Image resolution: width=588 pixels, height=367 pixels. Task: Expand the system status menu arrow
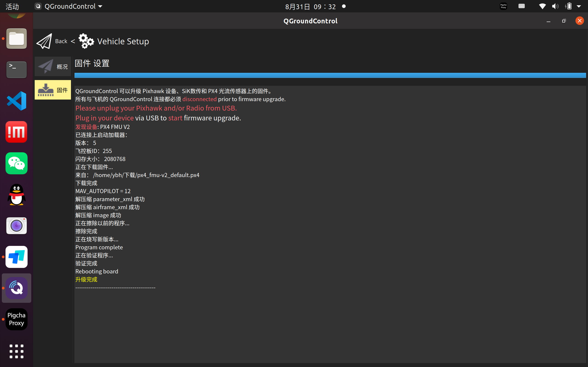[x=579, y=6]
